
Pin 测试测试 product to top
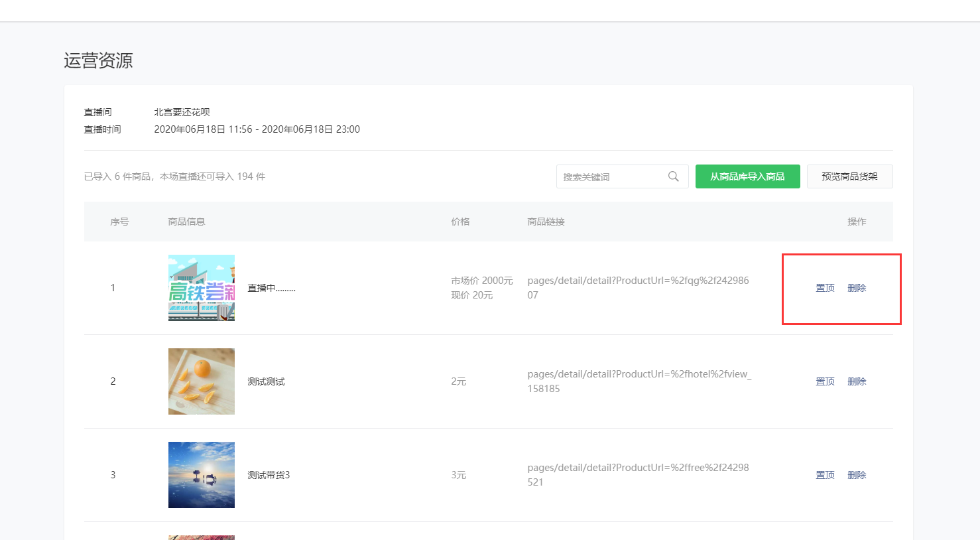pos(825,381)
